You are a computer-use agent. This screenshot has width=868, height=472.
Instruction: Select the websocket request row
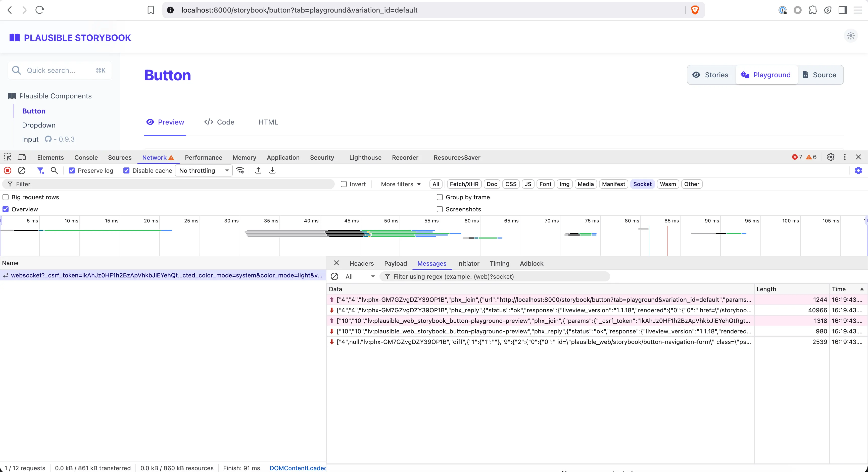click(x=163, y=275)
